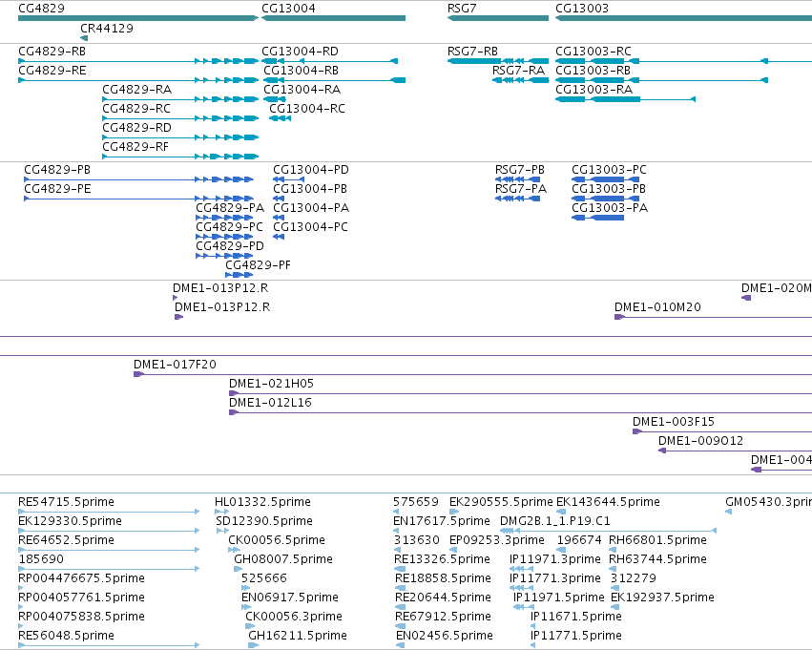Select the CG13004-PD protein label
The width and height of the screenshot is (812, 650).
[311, 170]
